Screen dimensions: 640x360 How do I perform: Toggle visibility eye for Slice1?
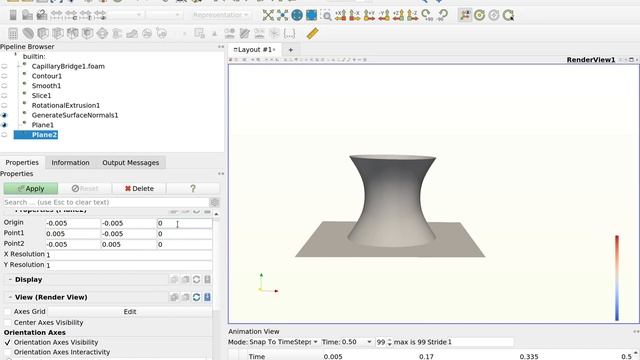[4, 96]
